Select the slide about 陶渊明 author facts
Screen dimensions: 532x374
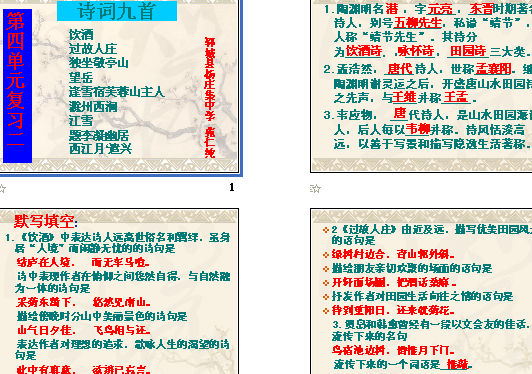[421, 86]
